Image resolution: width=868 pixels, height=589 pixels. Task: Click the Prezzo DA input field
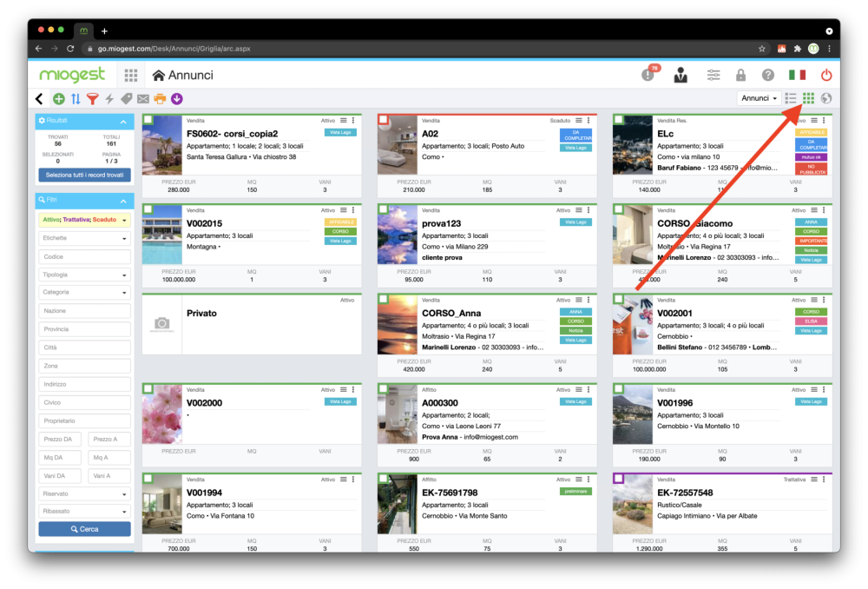60,440
